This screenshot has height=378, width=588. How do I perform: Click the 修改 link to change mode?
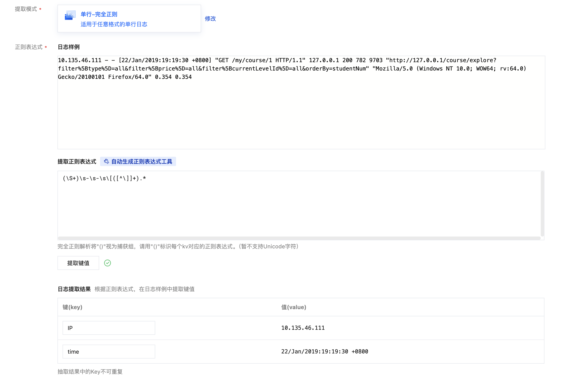[210, 19]
